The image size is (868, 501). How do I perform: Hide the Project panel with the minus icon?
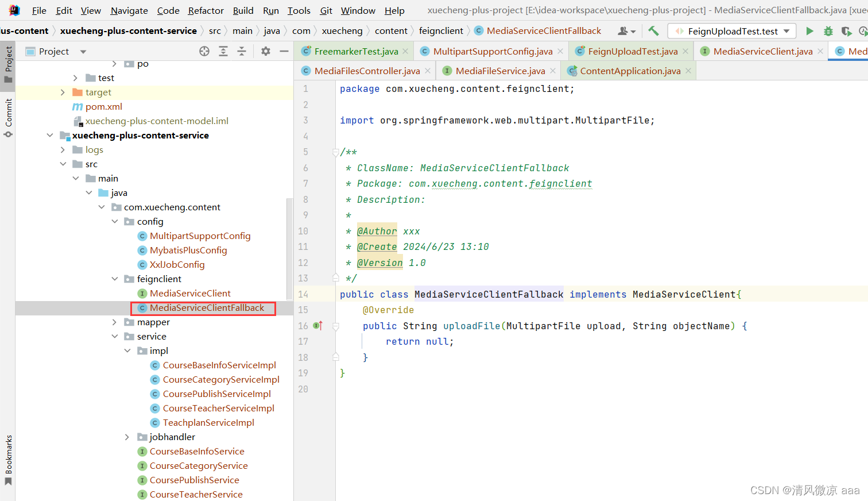point(284,51)
